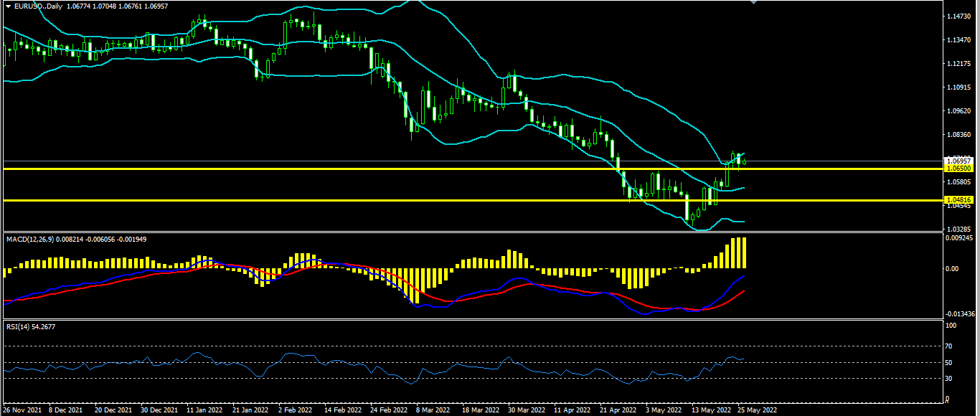The width and height of the screenshot is (980, 416).
Task: Click the 8 Mar 2022 date label
Action: 433,411
